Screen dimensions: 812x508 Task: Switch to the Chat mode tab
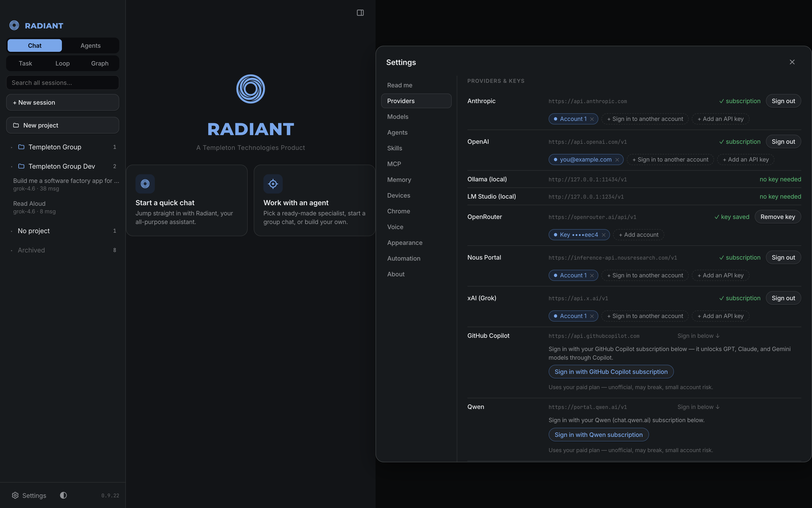click(35, 45)
